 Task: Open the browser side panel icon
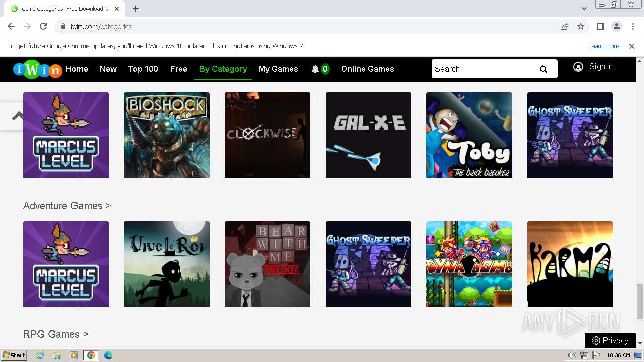coord(600,27)
